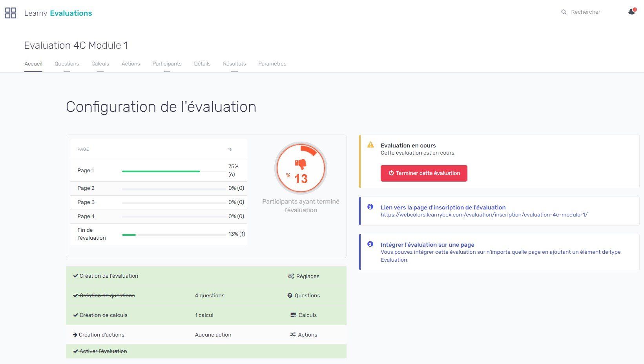This screenshot has height=364, width=644.
Task: Click the Questions help-circle icon
Action: [290, 295]
